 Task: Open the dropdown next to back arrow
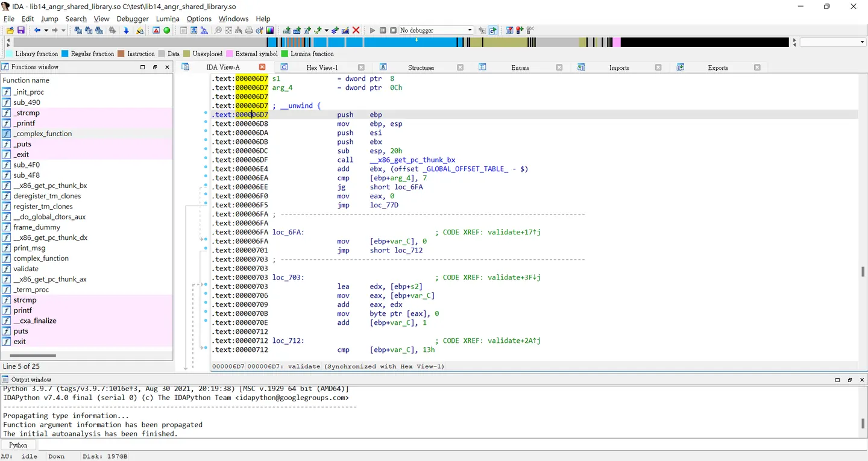coord(46,30)
